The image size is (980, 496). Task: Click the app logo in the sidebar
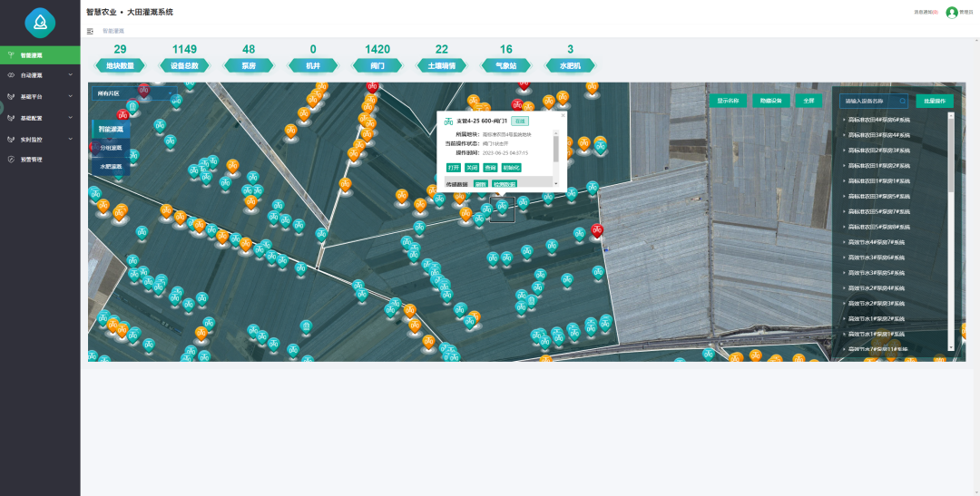tap(40, 23)
